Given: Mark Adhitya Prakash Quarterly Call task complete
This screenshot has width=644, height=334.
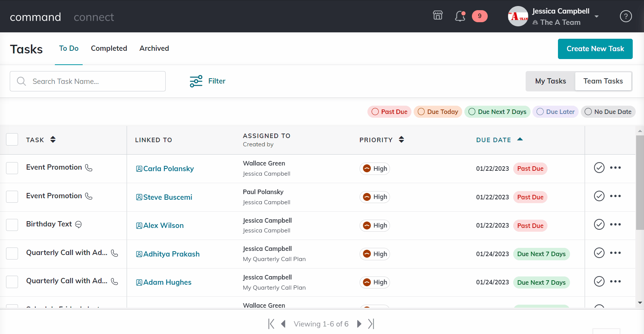Looking at the screenshot, I should [x=599, y=253].
